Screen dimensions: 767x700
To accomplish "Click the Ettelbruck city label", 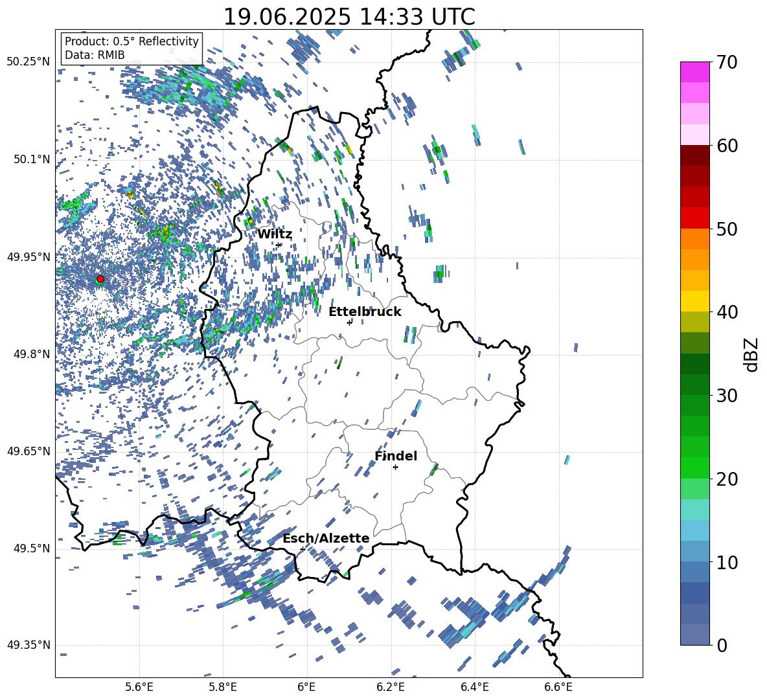I will (365, 312).
